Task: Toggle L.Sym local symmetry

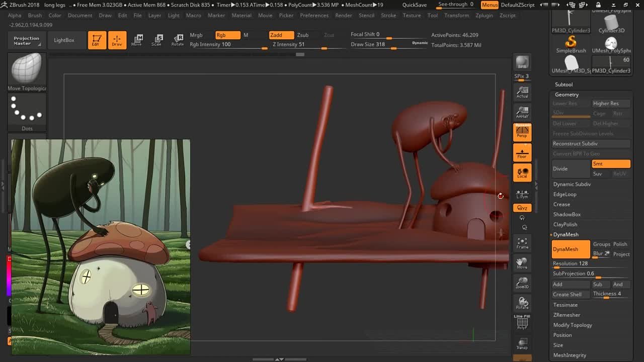Action: [522, 194]
